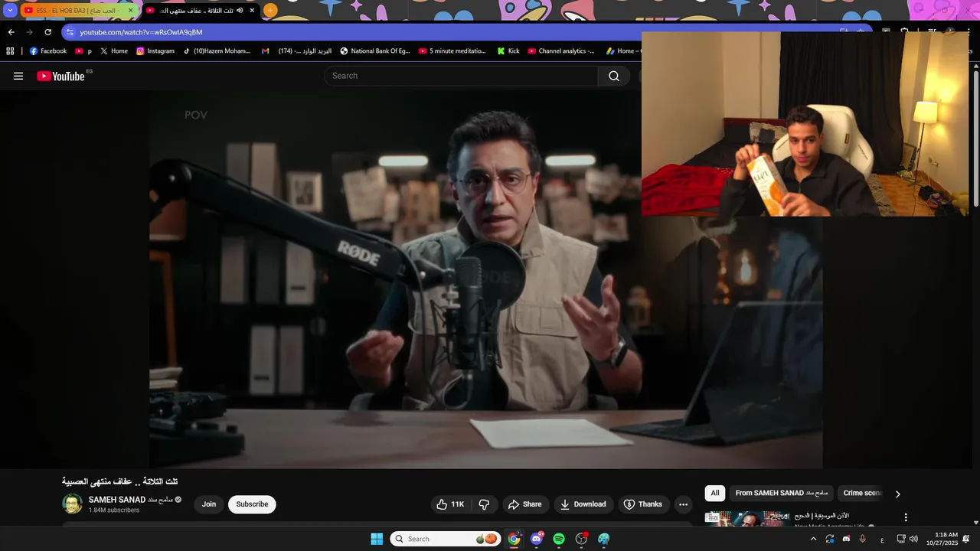The width and height of the screenshot is (980, 551).
Task: Click the address bar URL youtube.com/watch
Action: [141, 32]
